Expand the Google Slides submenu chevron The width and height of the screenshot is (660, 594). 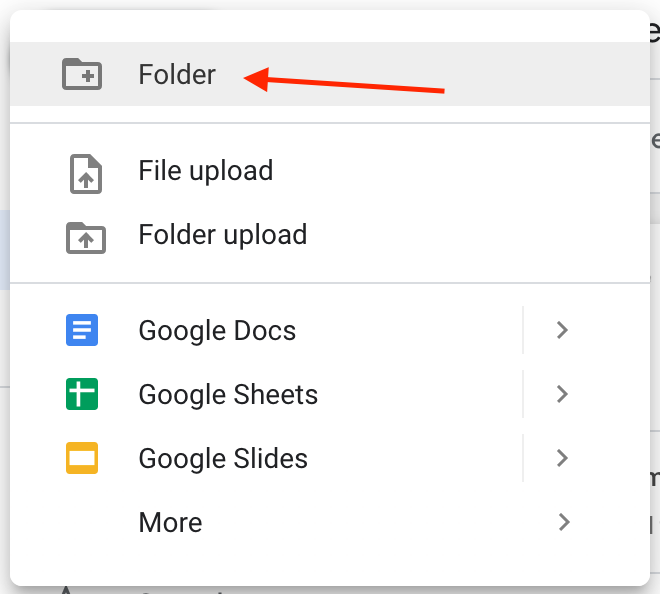click(562, 458)
